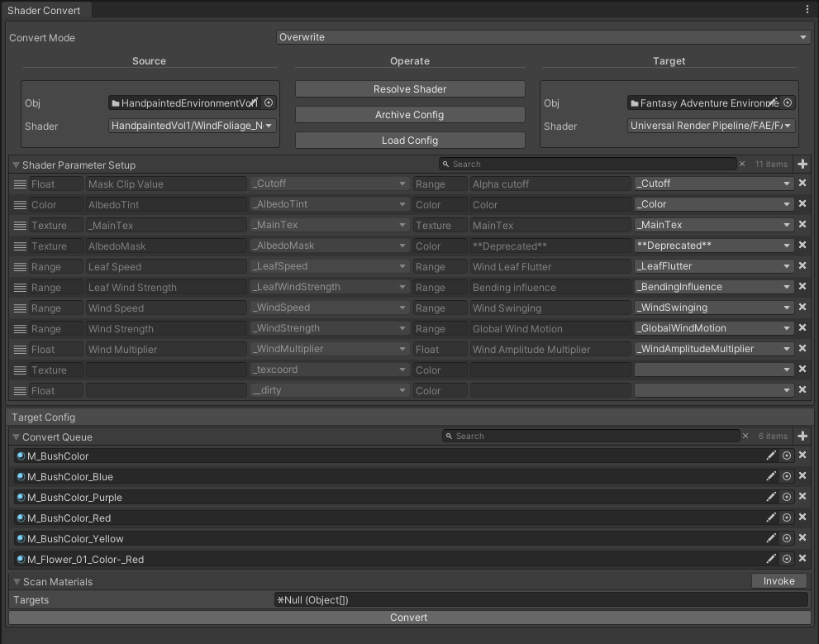819x644 pixels.
Task: Click the pencil edit icon on M_BushColor
Action: tap(771, 456)
